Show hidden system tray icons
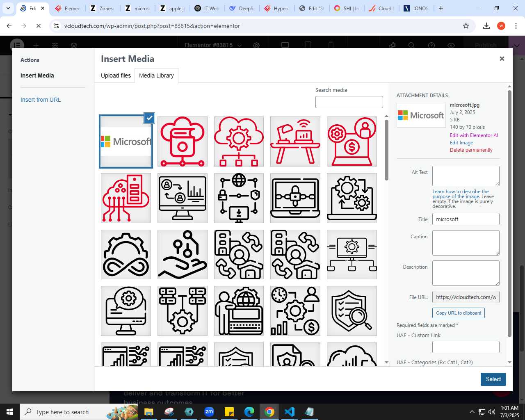This screenshot has width=525, height=420. 472,412
